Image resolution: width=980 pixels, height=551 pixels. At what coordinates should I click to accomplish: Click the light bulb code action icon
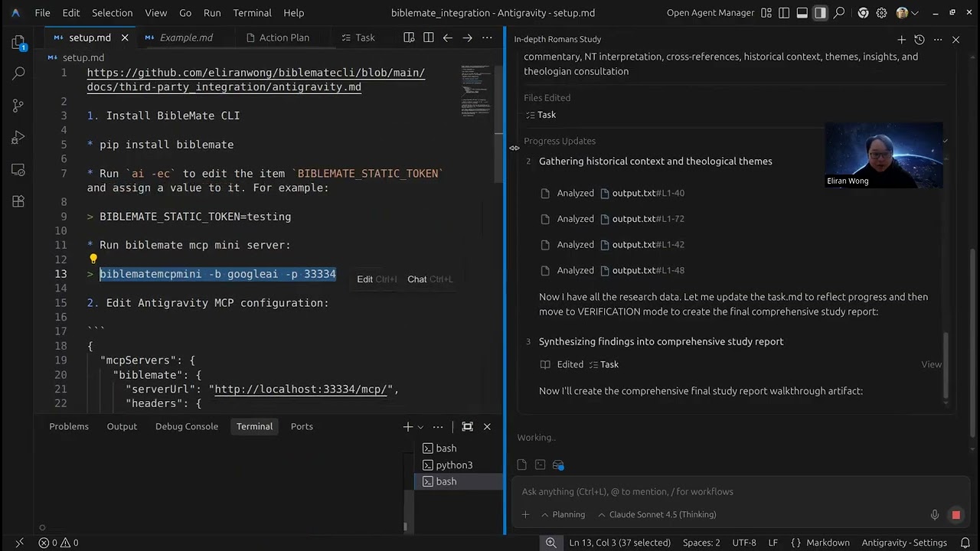[x=93, y=259]
